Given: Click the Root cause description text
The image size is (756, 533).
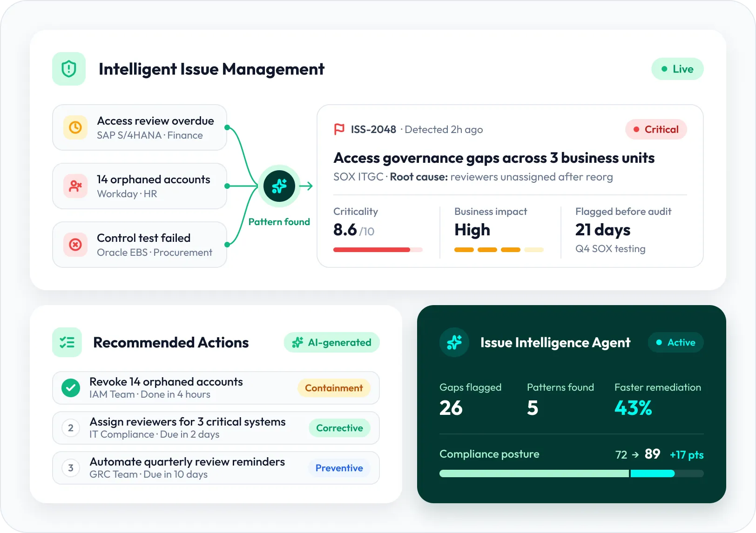Looking at the screenshot, I should 501,177.
